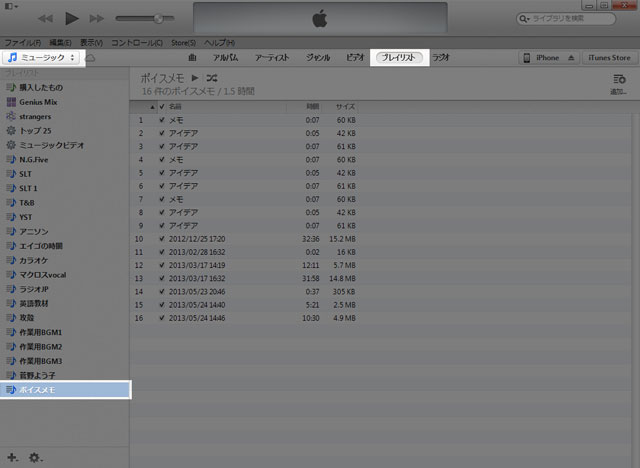640x468 pixels.
Task: Open the ヘルプ(H) menu
Action: click(219, 42)
